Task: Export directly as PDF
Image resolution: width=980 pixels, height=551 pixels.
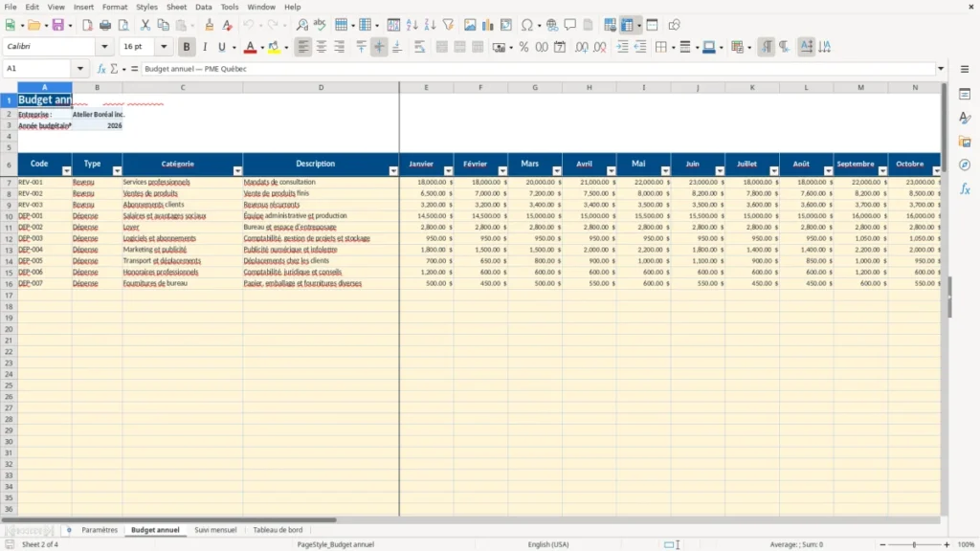Action: 87,25
